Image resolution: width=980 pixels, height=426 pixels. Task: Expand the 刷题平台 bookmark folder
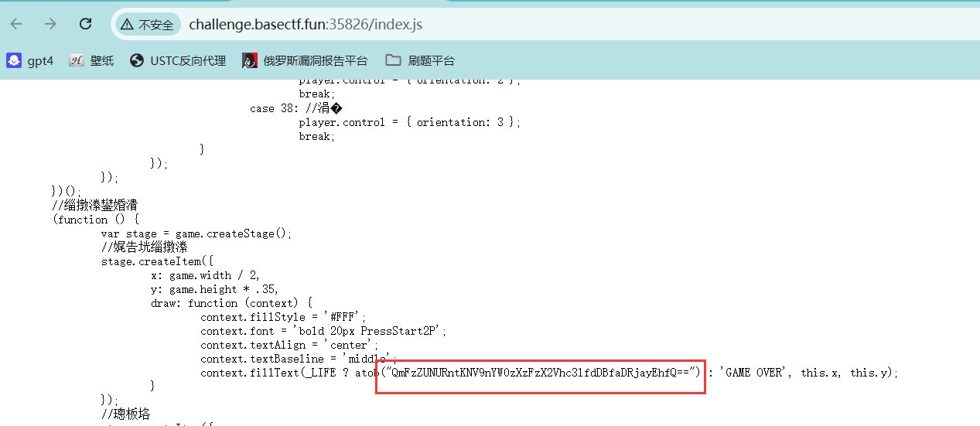[420, 60]
